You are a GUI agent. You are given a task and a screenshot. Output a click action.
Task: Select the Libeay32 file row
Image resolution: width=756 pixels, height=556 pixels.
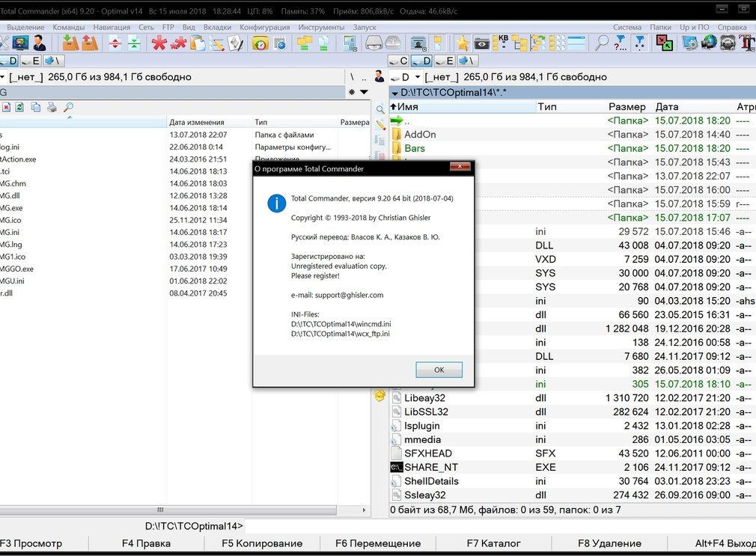[571, 398]
